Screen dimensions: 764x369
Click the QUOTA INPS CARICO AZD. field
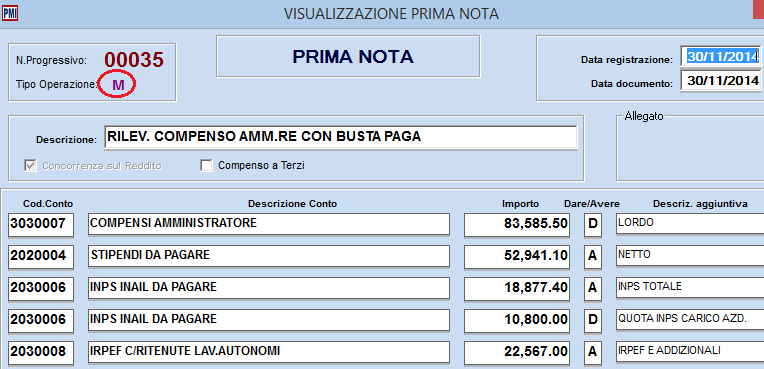click(689, 320)
